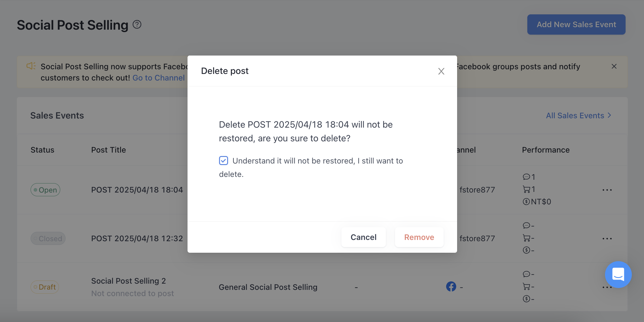Click the Status column header
This screenshot has height=322, width=644.
[42, 150]
